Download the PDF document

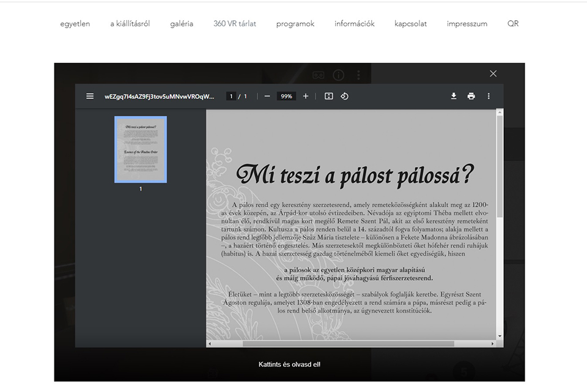coord(454,96)
